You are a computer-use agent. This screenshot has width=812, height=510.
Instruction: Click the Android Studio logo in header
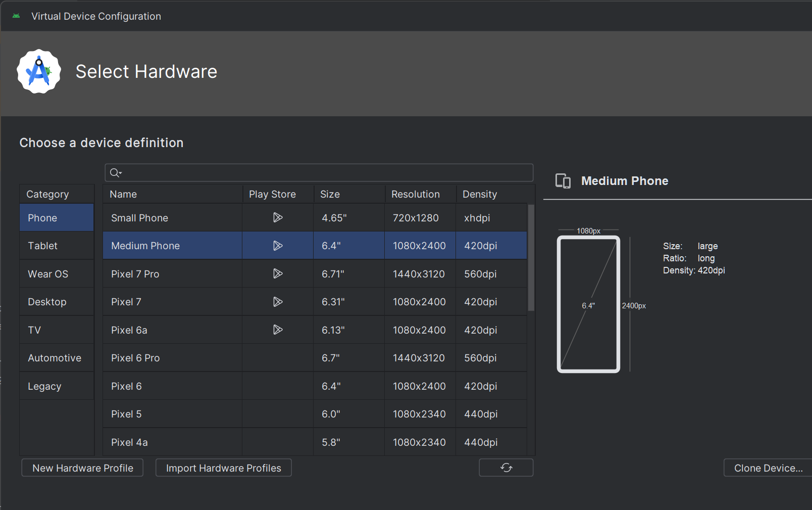[x=39, y=71]
